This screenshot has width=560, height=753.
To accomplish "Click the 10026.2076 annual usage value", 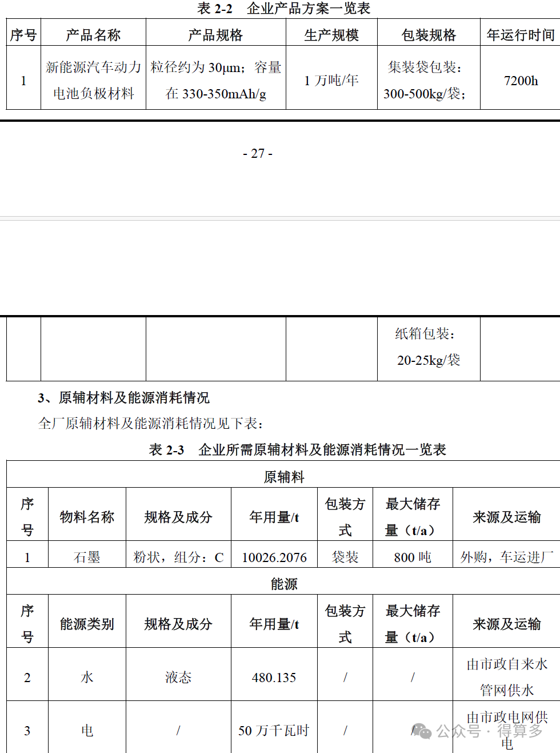I will coord(274,556).
